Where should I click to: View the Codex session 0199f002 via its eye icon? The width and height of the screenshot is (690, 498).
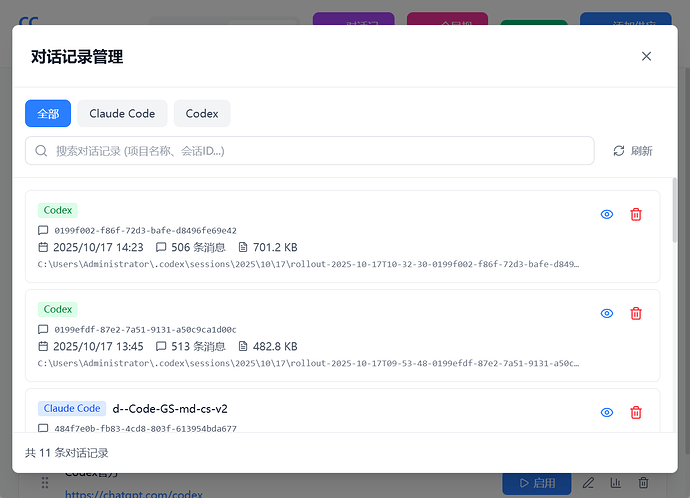tap(607, 214)
